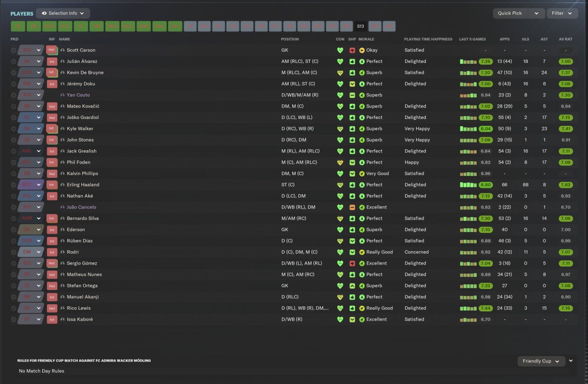Image resolution: width=588 pixels, height=384 pixels.
Task: Toggle selection tick for Jérémy Doku
Action: 14,84
